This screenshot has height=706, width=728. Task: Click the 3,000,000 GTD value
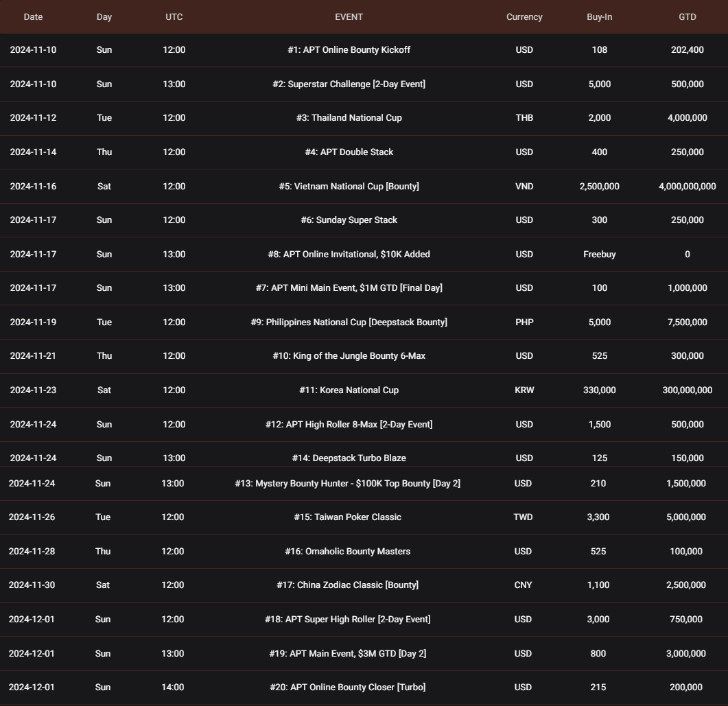pyautogui.click(x=685, y=654)
